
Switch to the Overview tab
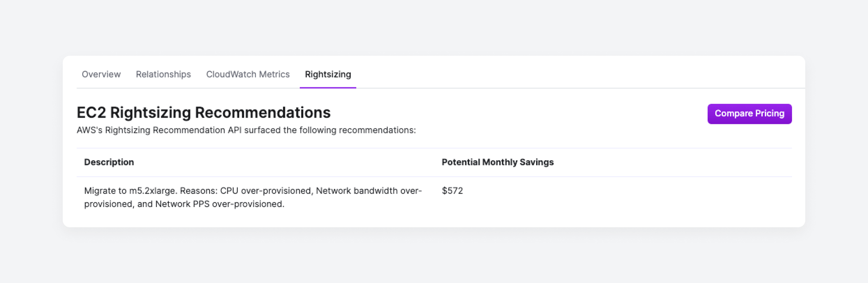101,74
